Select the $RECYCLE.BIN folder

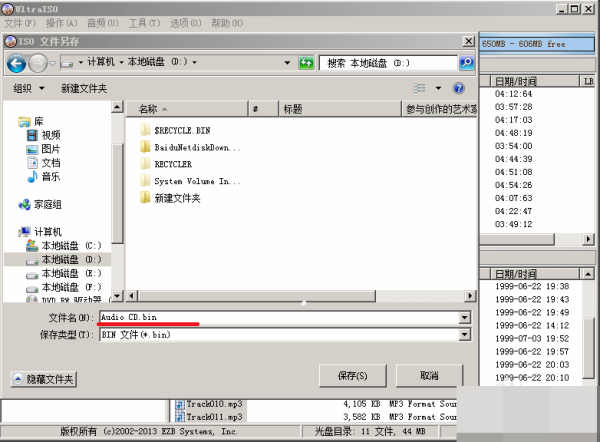(x=175, y=130)
